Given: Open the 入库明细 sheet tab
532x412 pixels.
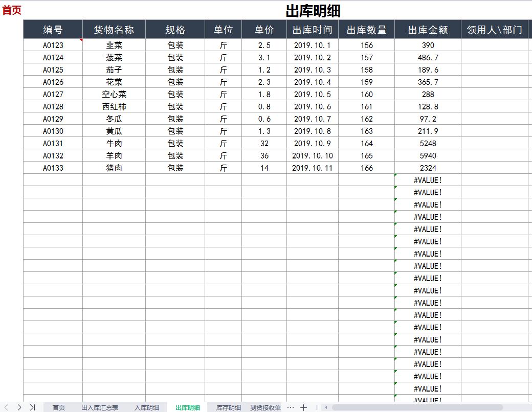Looking at the screenshot, I should [147, 407].
